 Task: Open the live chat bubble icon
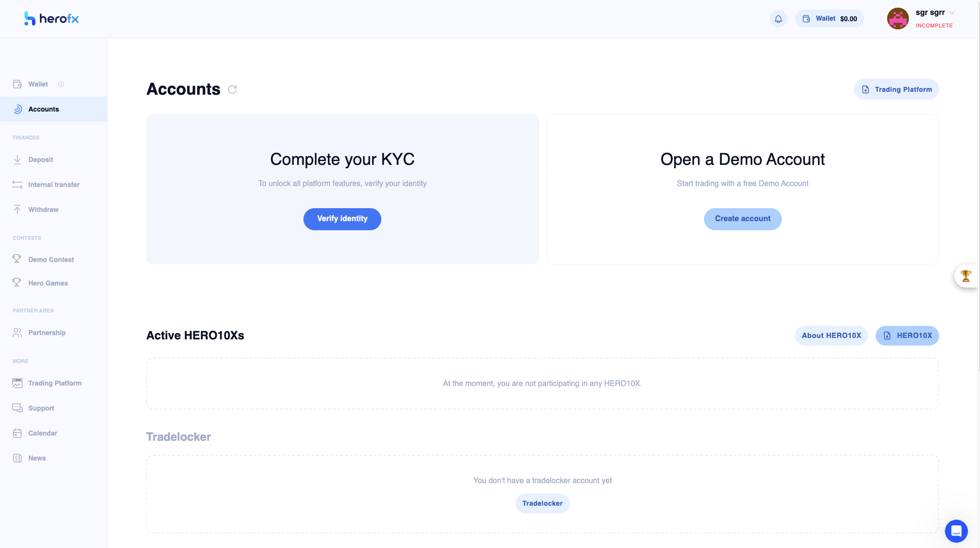coord(956,531)
